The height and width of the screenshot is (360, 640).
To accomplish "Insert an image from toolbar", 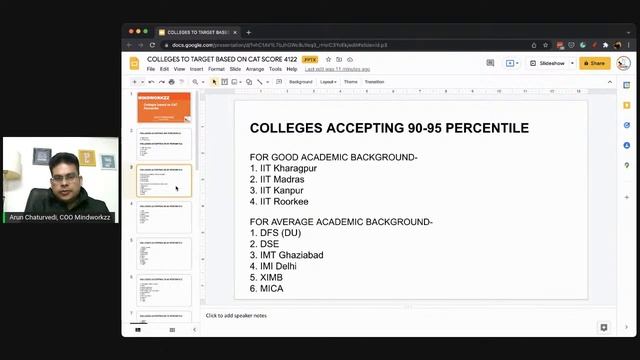I will pos(234,82).
